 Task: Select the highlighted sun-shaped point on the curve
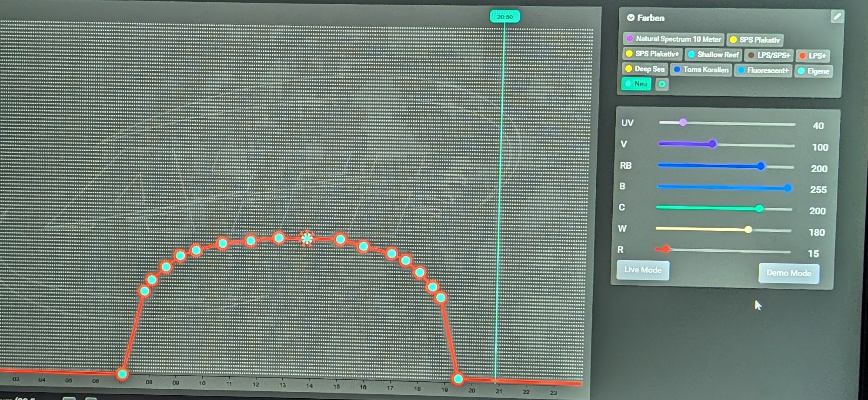pos(307,238)
